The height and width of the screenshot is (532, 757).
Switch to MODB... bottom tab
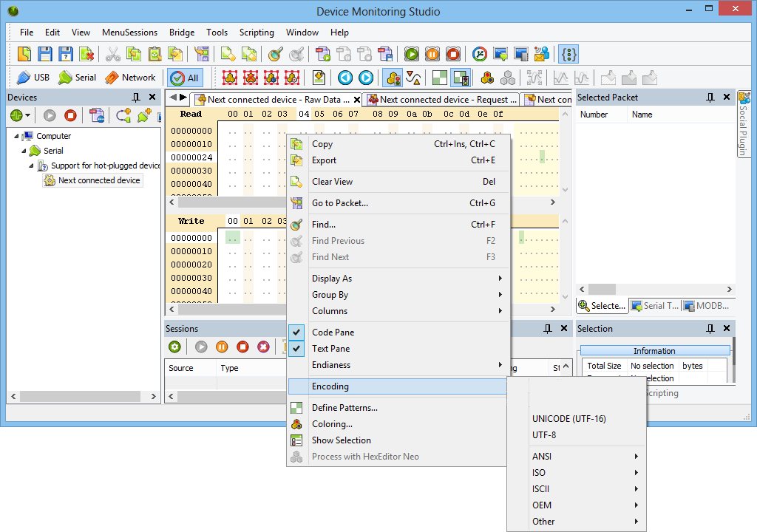point(707,306)
